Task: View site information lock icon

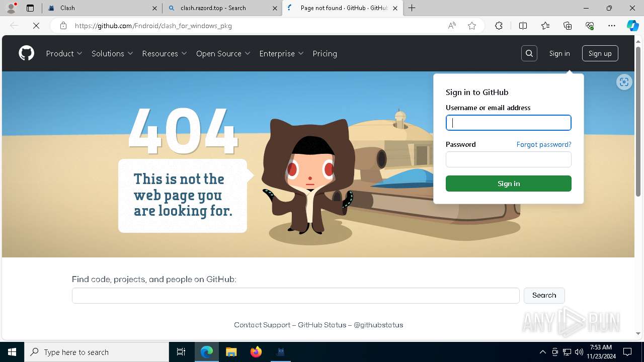Action: [x=63, y=26]
